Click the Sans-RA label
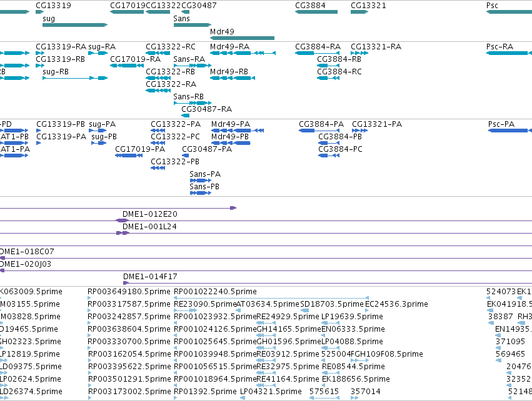 coord(189,59)
